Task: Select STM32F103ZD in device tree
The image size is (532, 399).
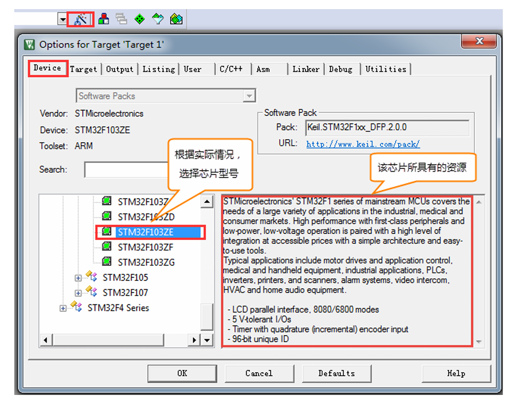Action: point(146,217)
